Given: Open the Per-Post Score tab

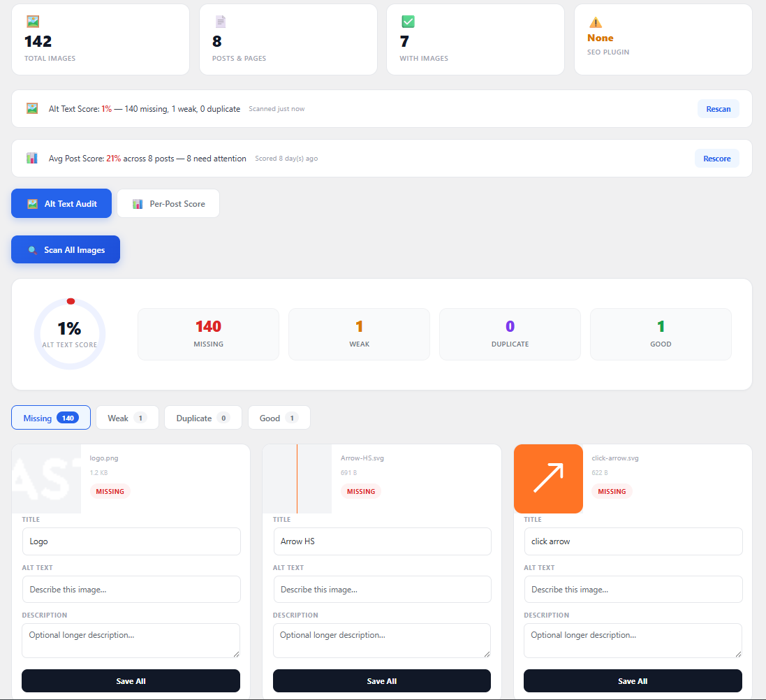Looking at the screenshot, I should [x=168, y=204].
